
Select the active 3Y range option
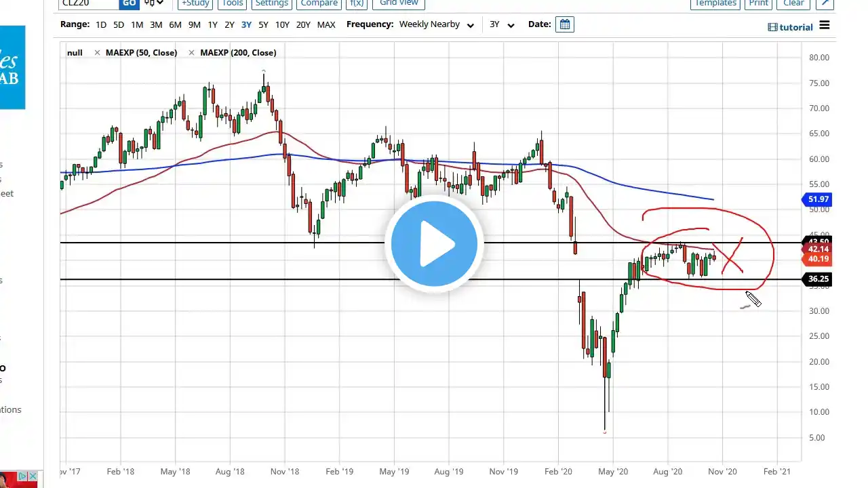(x=246, y=24)
